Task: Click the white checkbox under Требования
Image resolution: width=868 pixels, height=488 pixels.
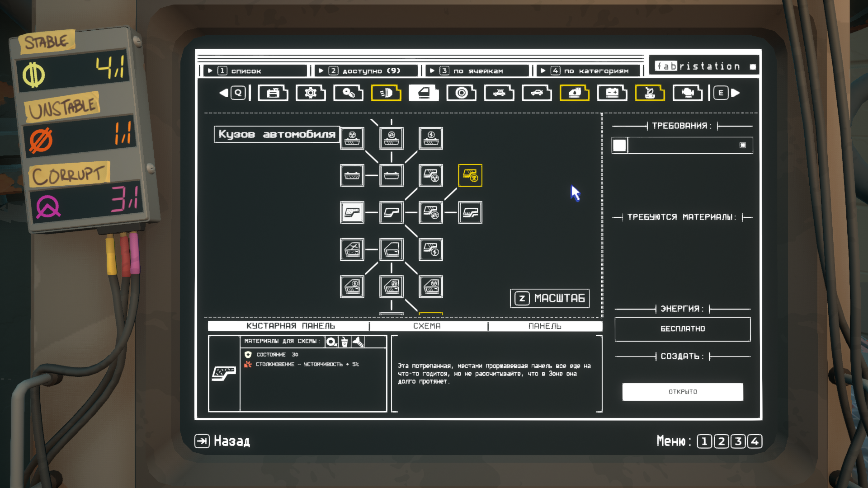Action: coord(619,145)
